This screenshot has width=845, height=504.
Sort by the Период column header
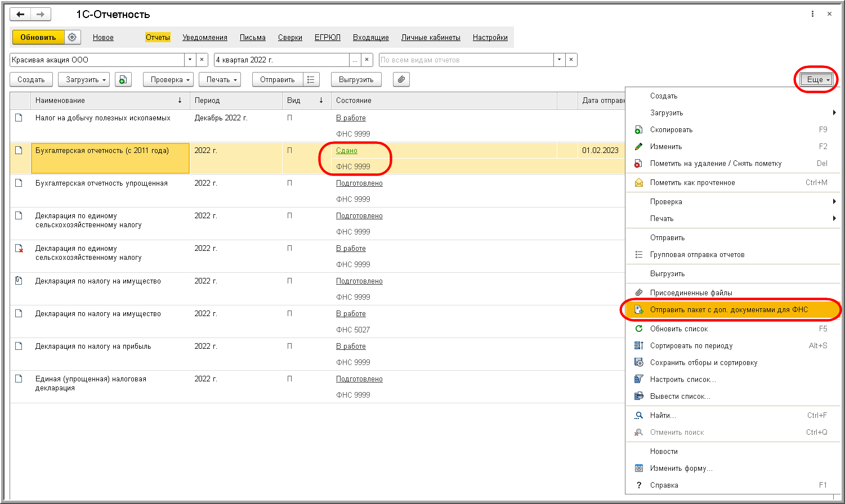pos(235,101)
